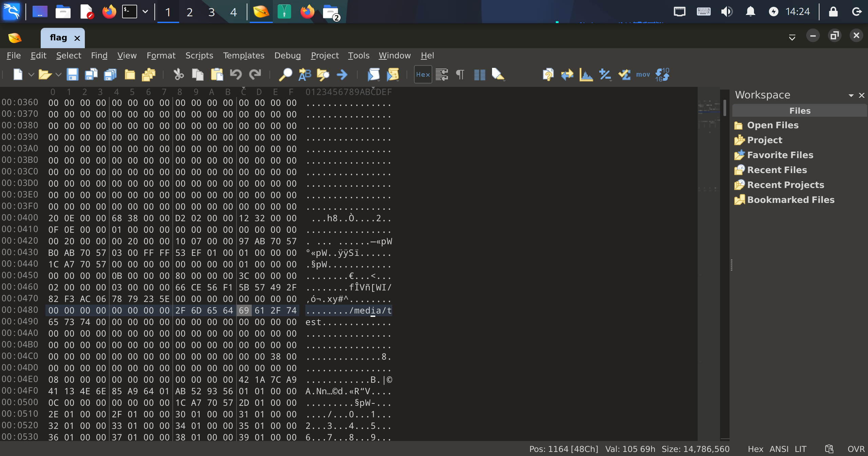
Task: Open the Templates menu
Action: tap(243, 55)
